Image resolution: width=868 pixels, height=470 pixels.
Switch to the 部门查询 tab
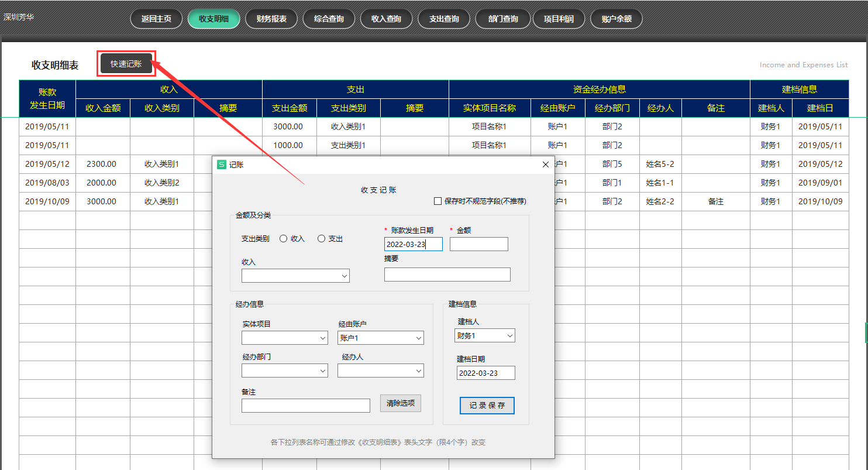pyautogui.click(x=502, y=18)
